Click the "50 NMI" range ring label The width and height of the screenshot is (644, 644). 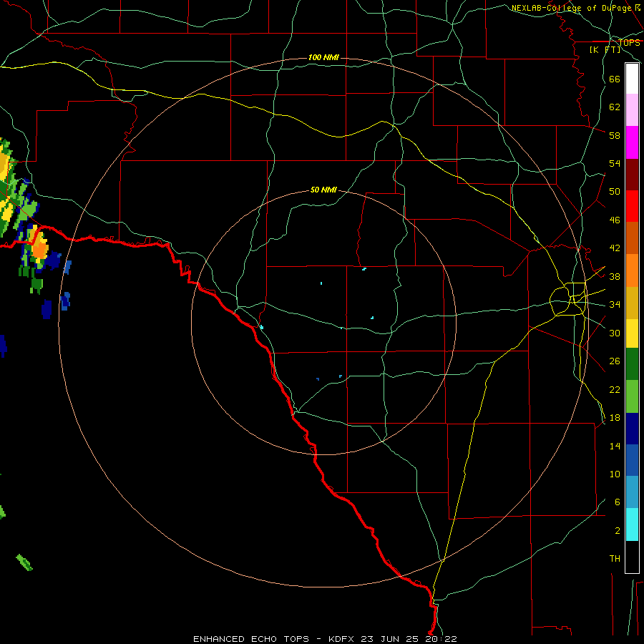coord(323,190)
